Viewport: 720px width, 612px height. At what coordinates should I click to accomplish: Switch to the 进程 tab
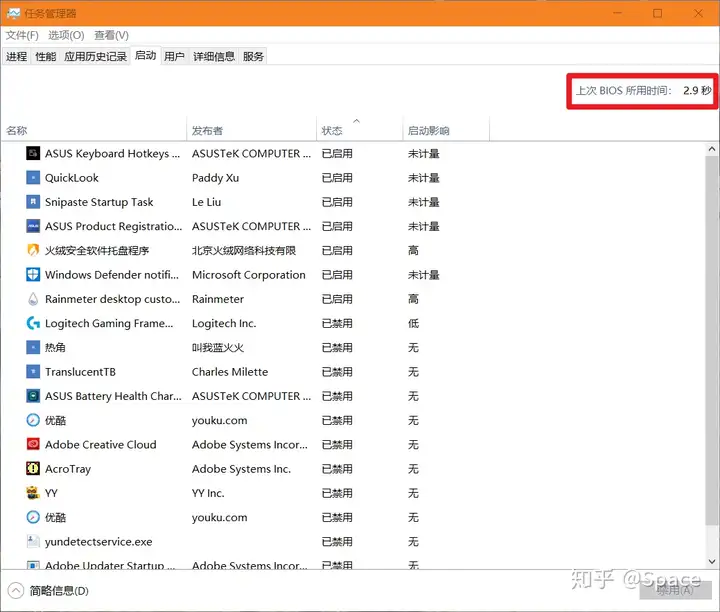click(x=17, y=56)
